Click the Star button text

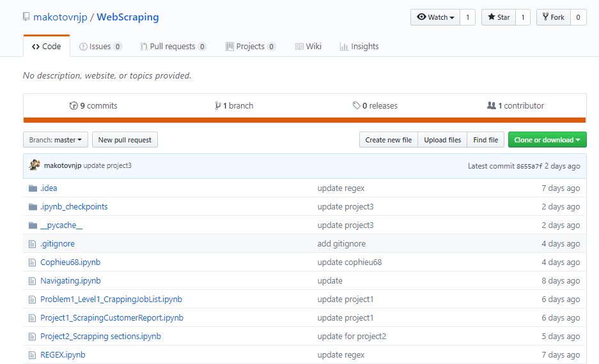(x=504, y=17)
